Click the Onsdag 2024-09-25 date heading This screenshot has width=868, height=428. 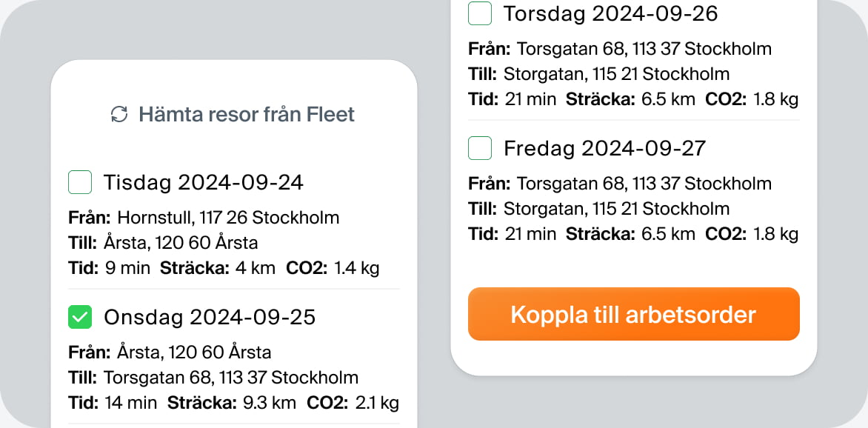(x=210, y=318)
